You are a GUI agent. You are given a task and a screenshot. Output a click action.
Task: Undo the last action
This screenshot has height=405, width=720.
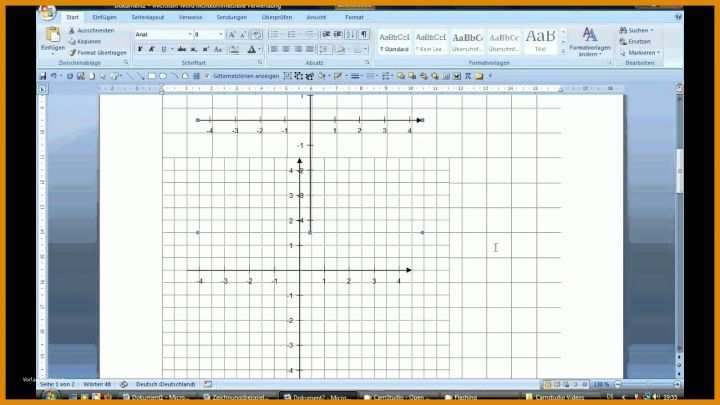tap(54, 76)
